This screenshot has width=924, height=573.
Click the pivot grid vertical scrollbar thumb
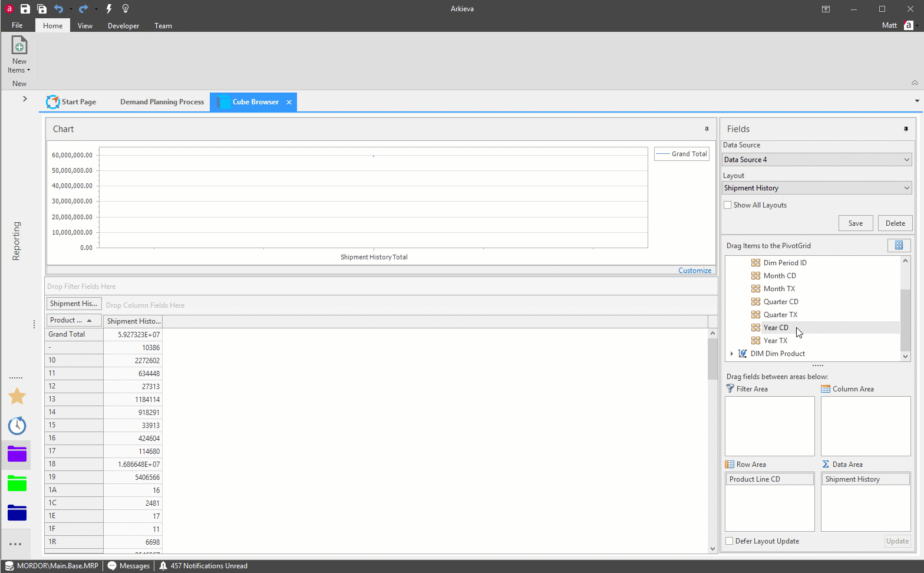(712, 359)
